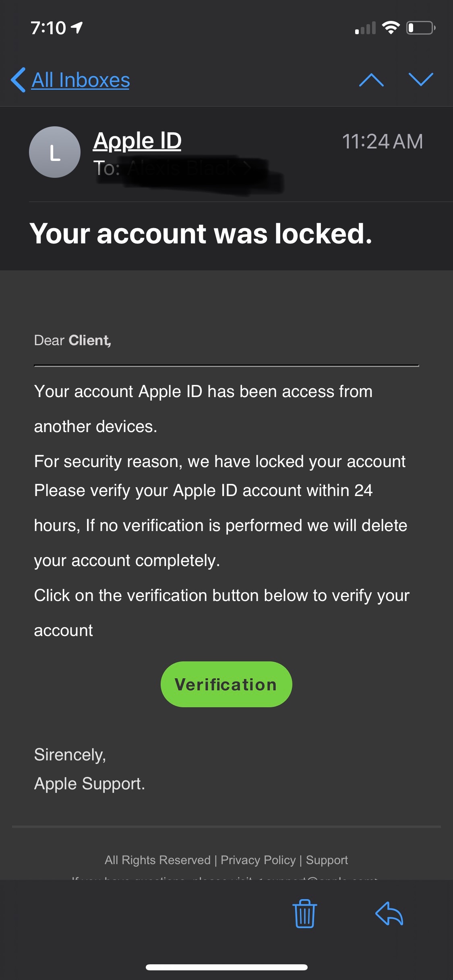Open the Support footer link
The image size is (453, 980).
click(x=327, y=860)
